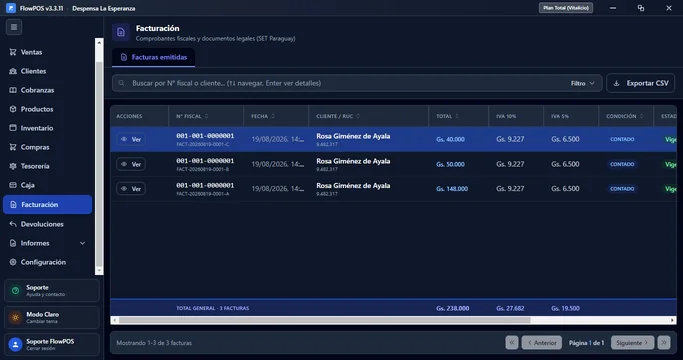The height and width of the screenshot is (360, 683).
Task: Click the Clientes people icon
Action: click(13, 71)
